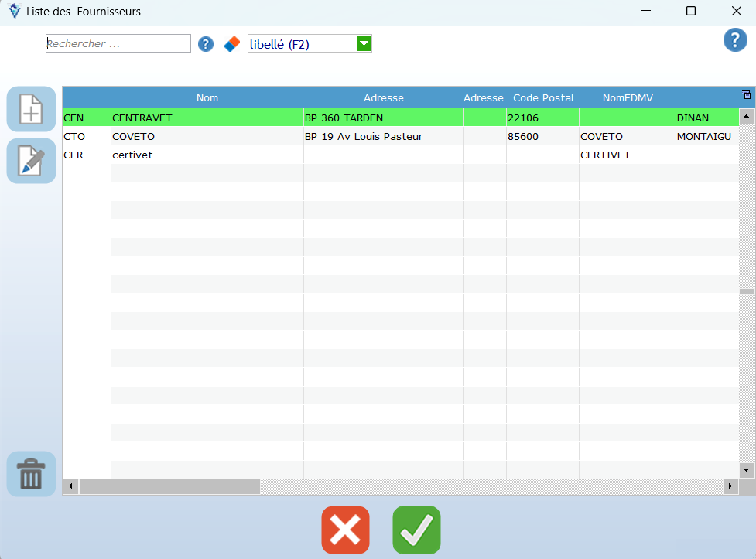756x559 pixels.
Task: Click the DINAN city cell
Action: click(707, 118)
